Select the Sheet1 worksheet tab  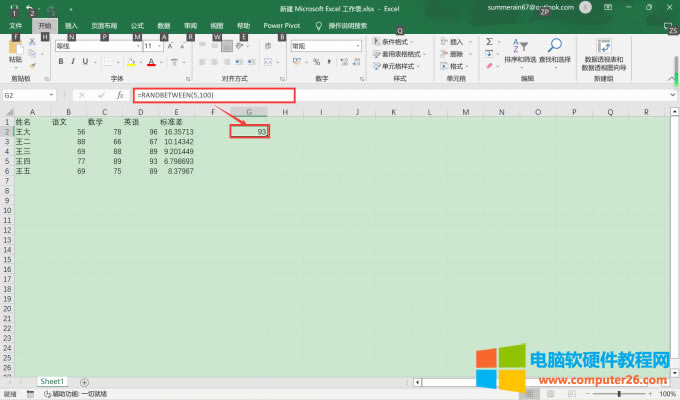point(52,382)
